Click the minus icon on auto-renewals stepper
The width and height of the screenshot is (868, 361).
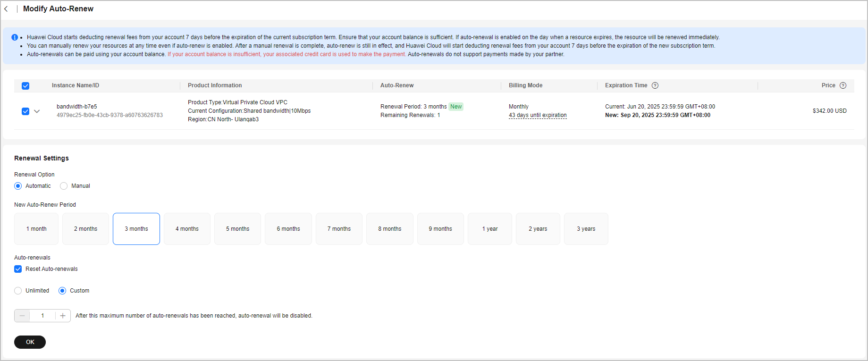point(22,316)
